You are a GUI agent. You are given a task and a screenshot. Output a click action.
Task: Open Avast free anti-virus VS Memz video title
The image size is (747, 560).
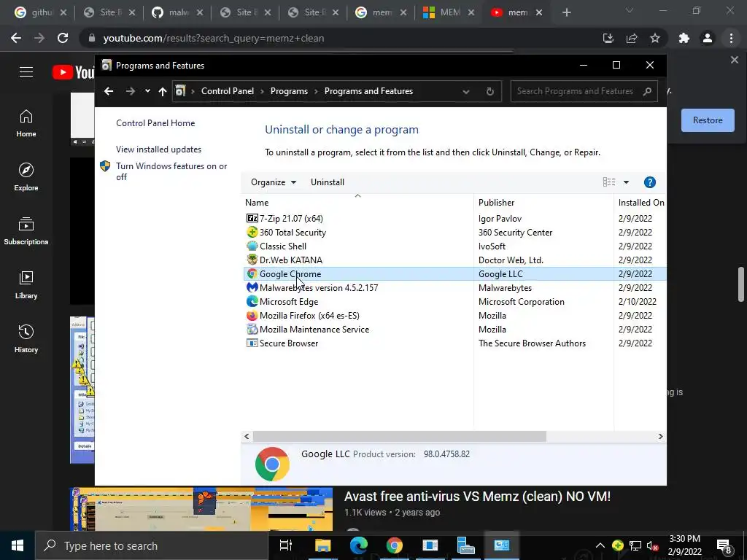pyautogui.click(x=477, y=496)
